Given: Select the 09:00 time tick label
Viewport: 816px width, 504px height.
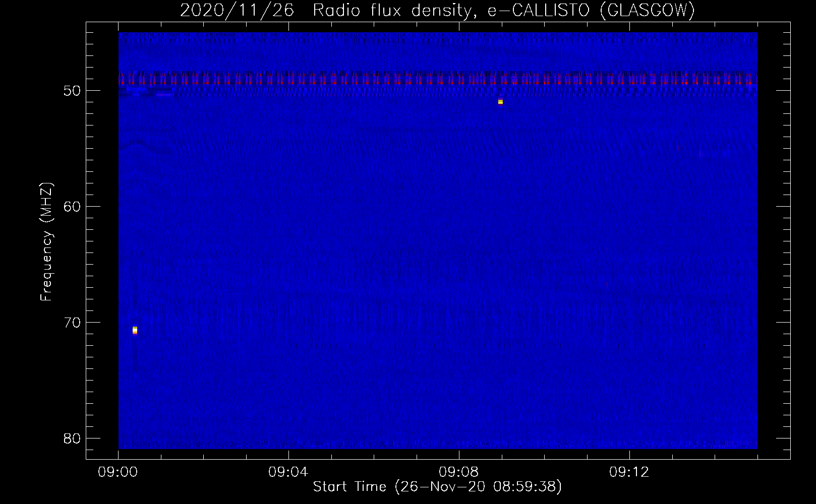Looking at the screenshot, I should click(118, 472).
